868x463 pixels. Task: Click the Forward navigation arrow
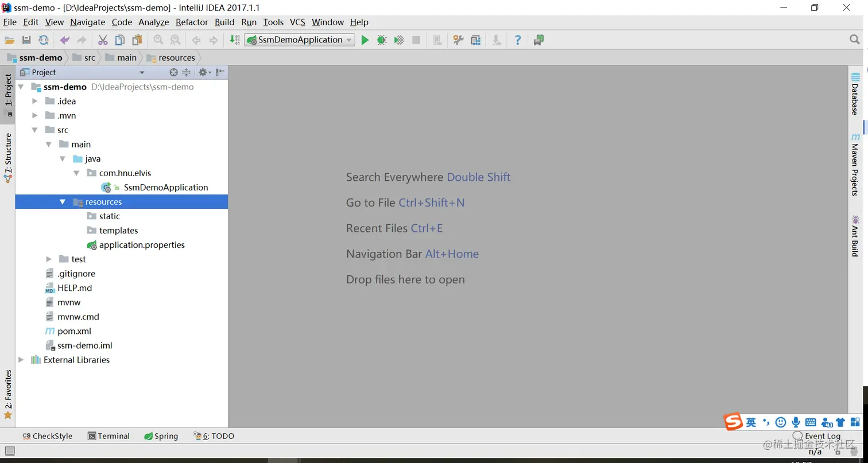pos(214,40)
